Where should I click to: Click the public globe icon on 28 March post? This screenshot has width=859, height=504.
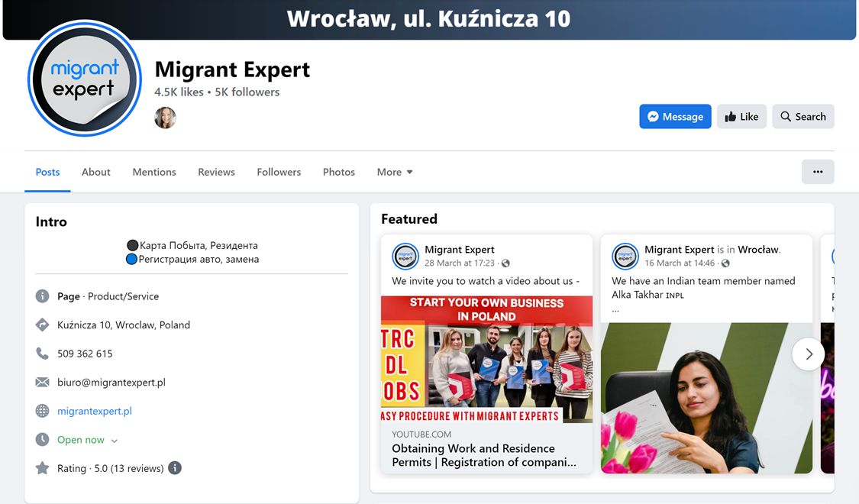(x=505, y=263)
